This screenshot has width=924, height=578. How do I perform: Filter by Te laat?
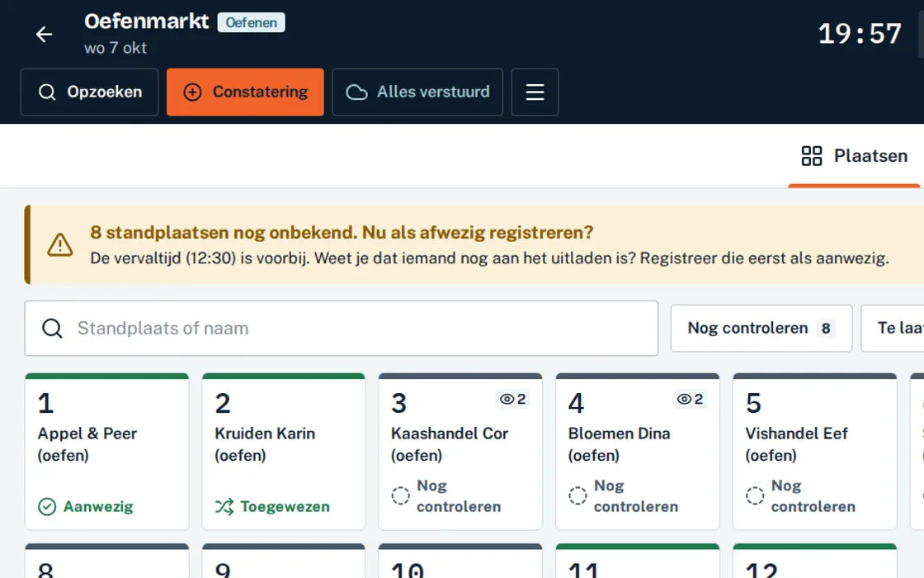[892, 329]
